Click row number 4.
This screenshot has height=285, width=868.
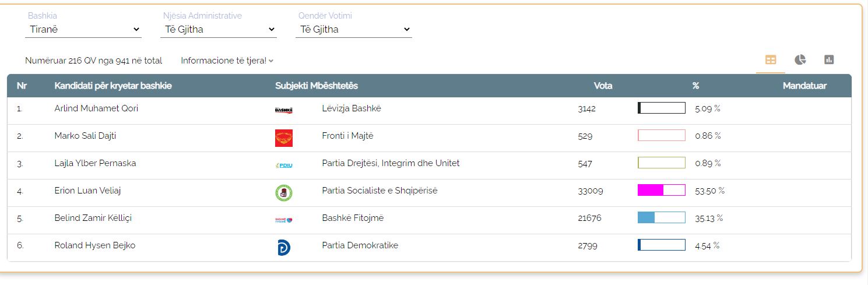pyautogui.click(x=20, y=191)
